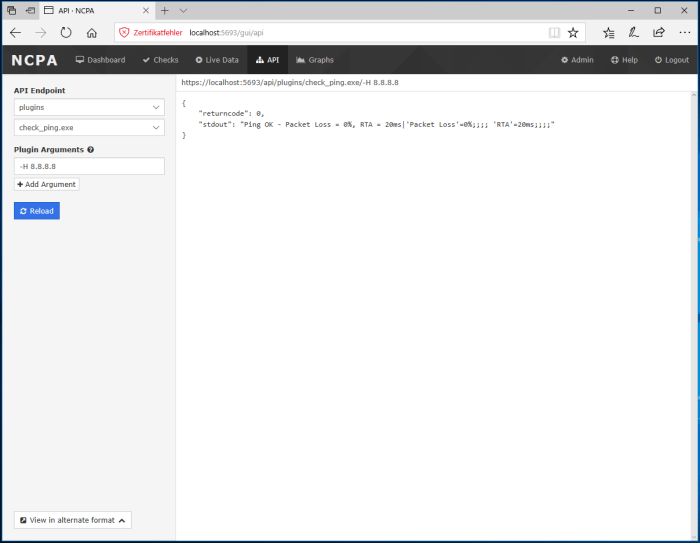This screenshot has height=543, width=700.
Task: Click the Zertifikatfehler certificate warning
Action: tap(151, 33)
